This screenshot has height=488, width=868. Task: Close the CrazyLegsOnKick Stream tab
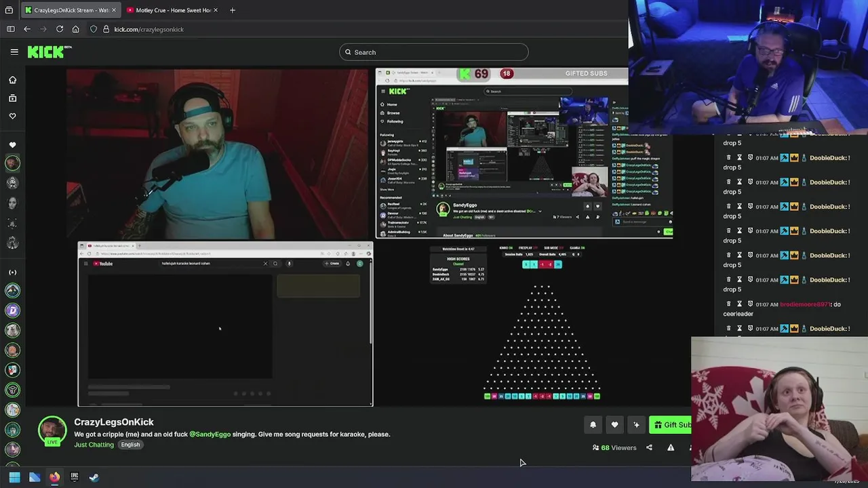(x=113, y=10)
